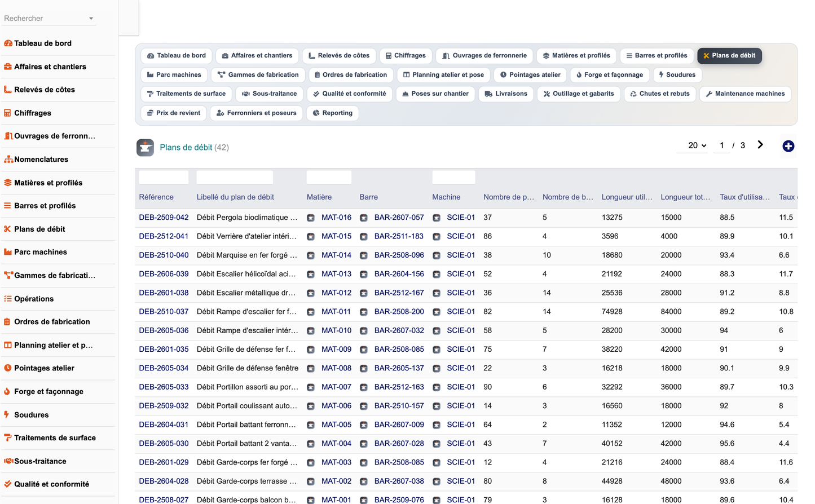Sort by the Nombre de p… column header

(x=509, y=197)
